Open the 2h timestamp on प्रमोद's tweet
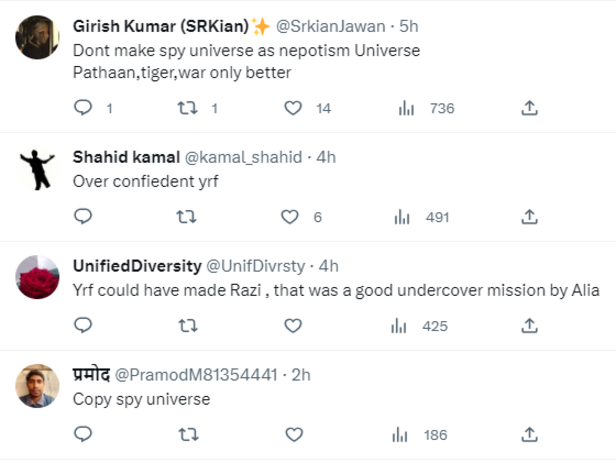This screenshot has height=463, width=616. [x=299, y=374]
